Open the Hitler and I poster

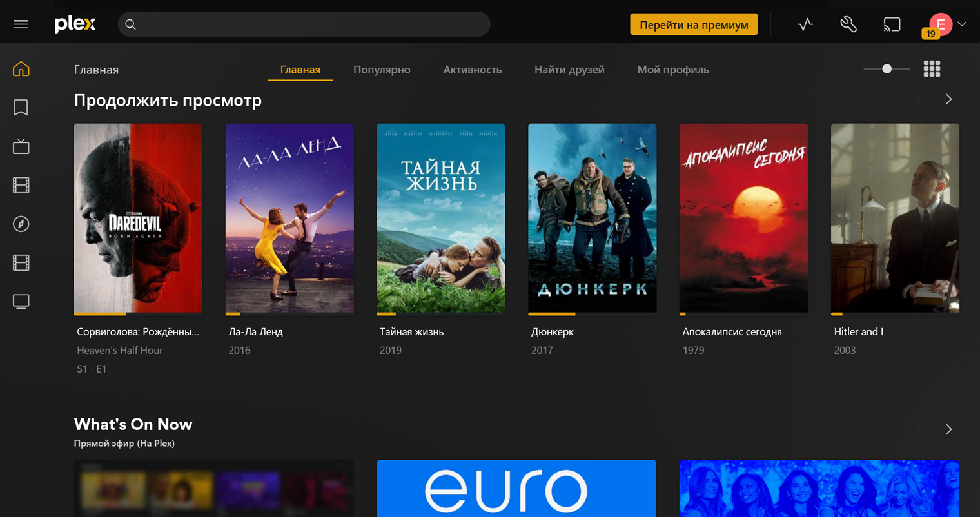(x=895, y=219)
